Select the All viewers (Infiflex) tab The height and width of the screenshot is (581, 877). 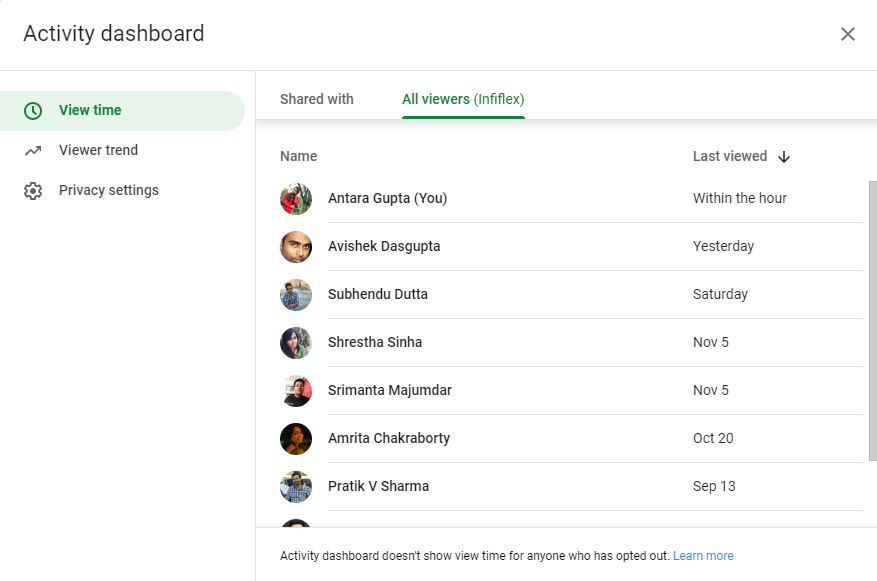click(463, 99)
